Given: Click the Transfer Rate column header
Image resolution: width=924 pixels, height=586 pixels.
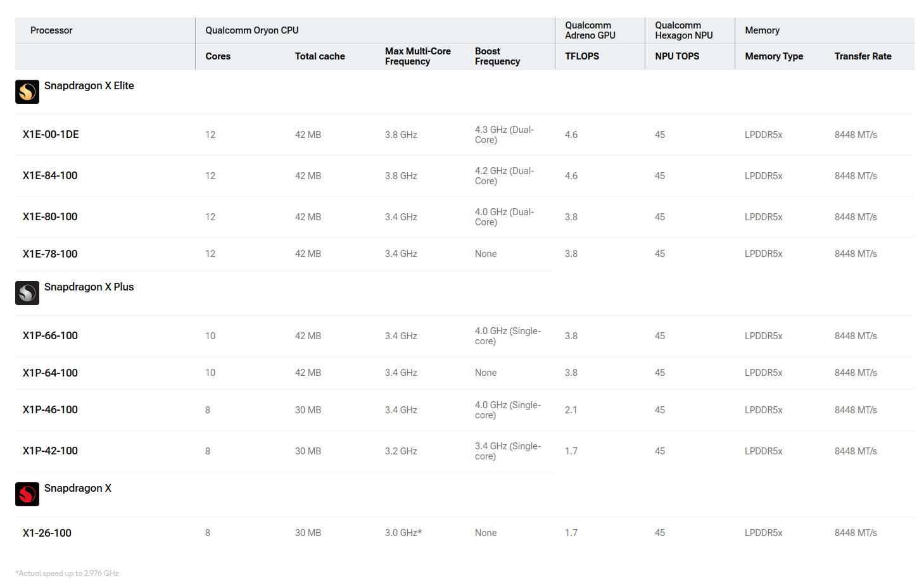Looking at the screenshot, I should 863,56.
